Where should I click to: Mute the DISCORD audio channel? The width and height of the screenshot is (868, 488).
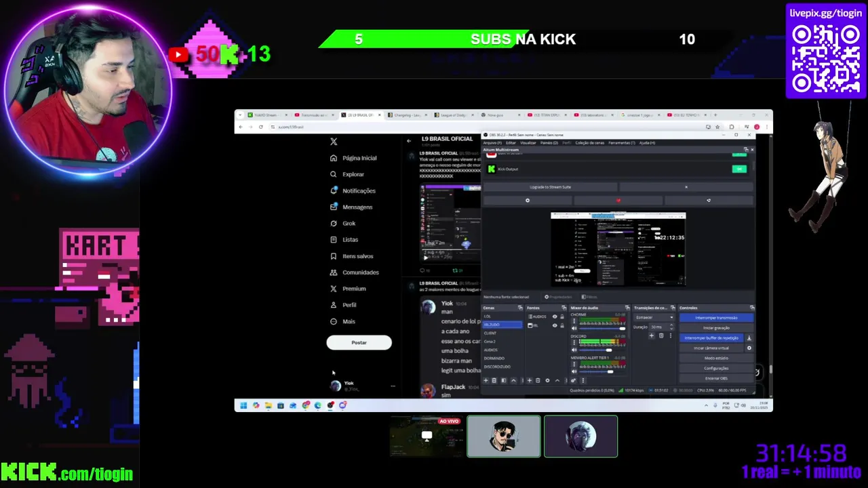click(574, 350)
